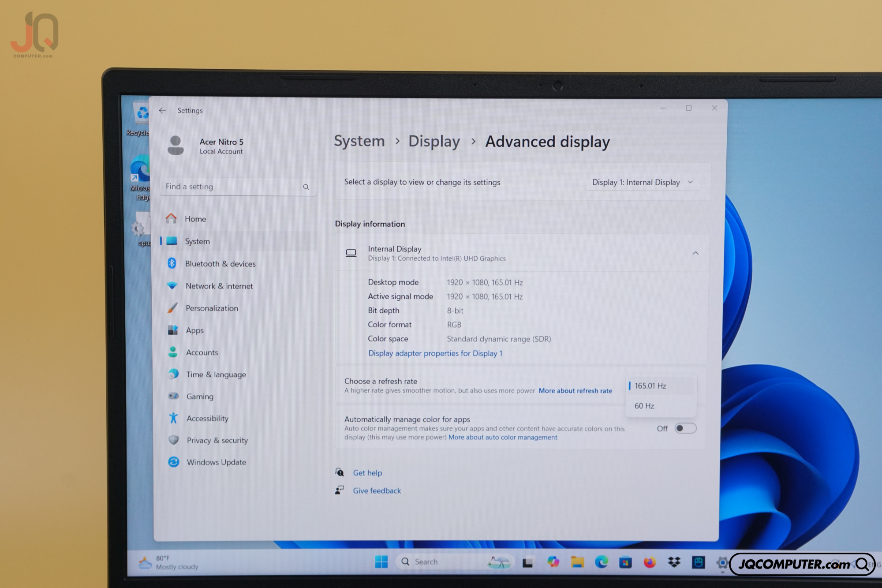Open Display adapter properties for Display 1
The height and width of the screenshot is (588, 882).
click(435, 353)
